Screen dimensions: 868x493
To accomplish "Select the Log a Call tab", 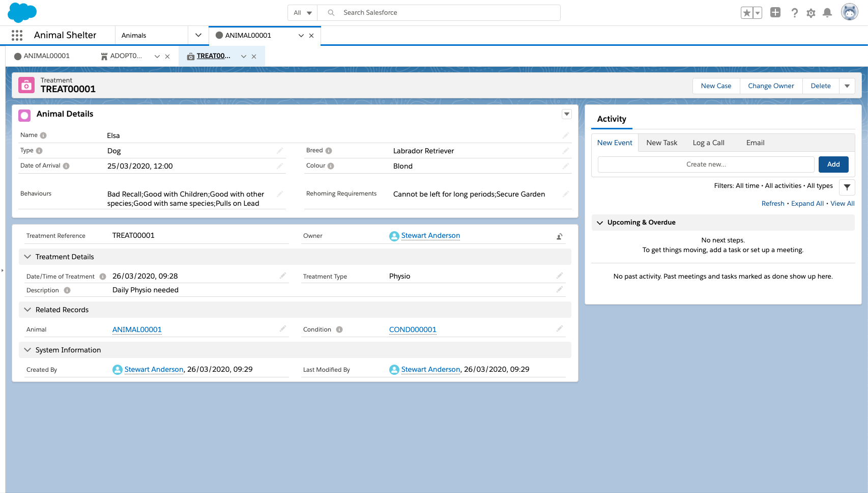I will [708, 143].
